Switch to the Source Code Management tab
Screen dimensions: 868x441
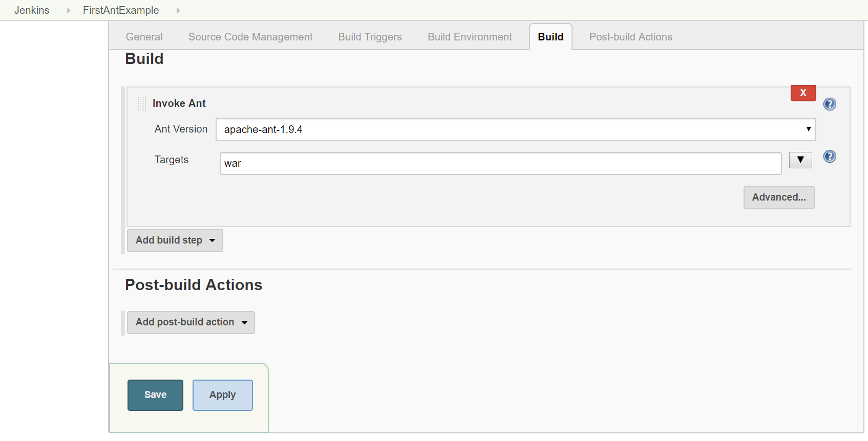coord(250,37)
